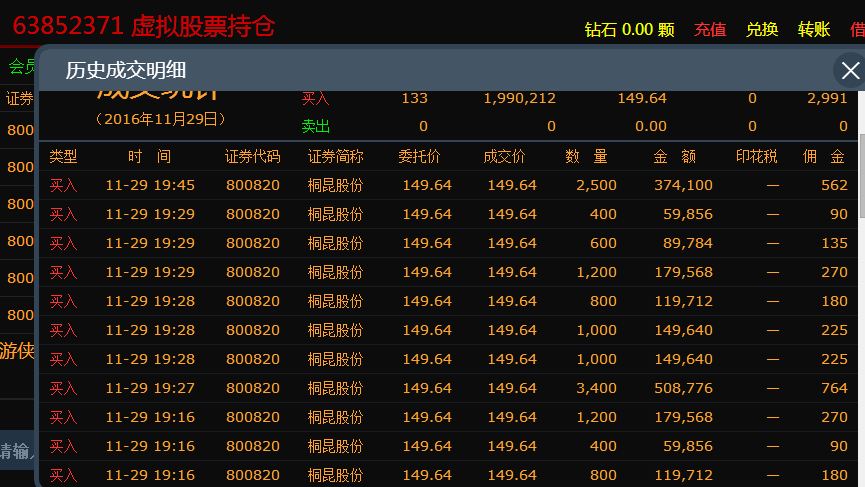Click the 佣 金 column header

pos(824,157)
